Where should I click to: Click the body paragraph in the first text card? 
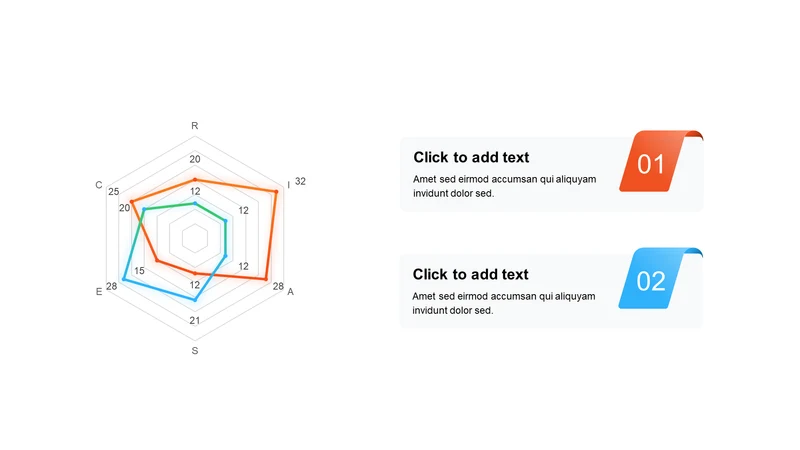pos(504,186)
